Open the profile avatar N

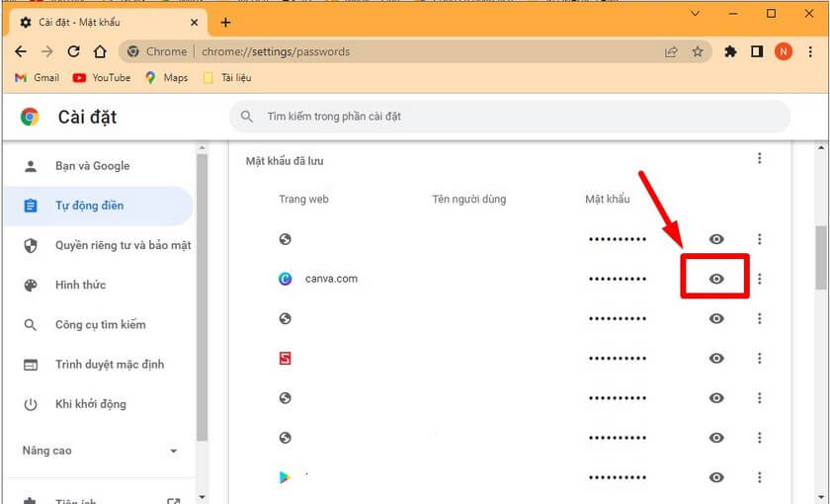pos(784,51)
